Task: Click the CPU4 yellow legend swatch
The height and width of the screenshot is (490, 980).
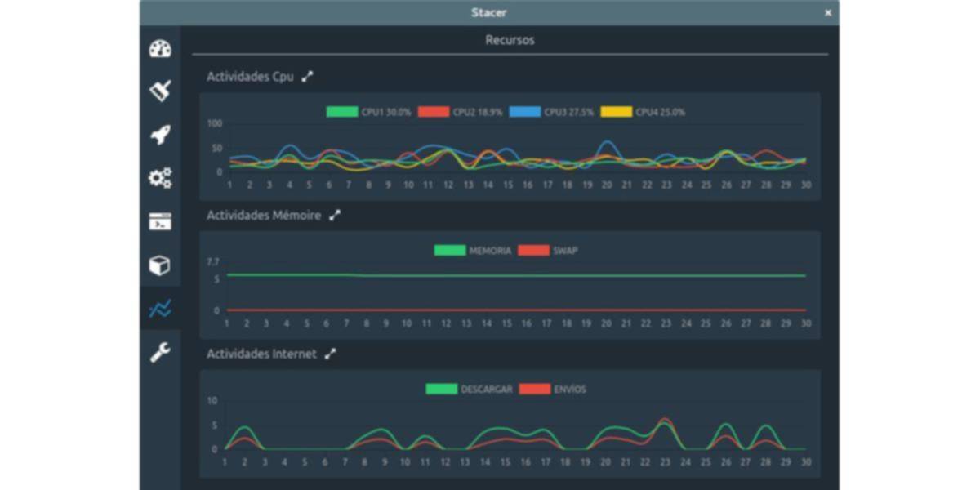Action: tap(617, 112)
